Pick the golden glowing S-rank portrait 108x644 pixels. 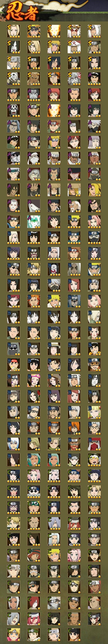point(54,31)
